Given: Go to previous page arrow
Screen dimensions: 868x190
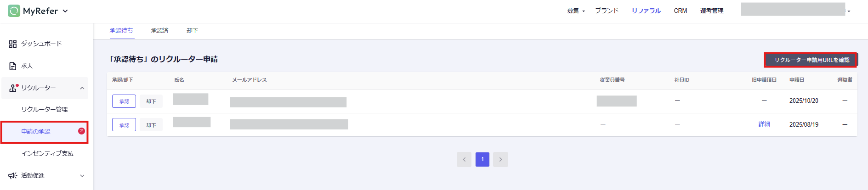Looking at the screenshot, I should [x=464, y=160].
